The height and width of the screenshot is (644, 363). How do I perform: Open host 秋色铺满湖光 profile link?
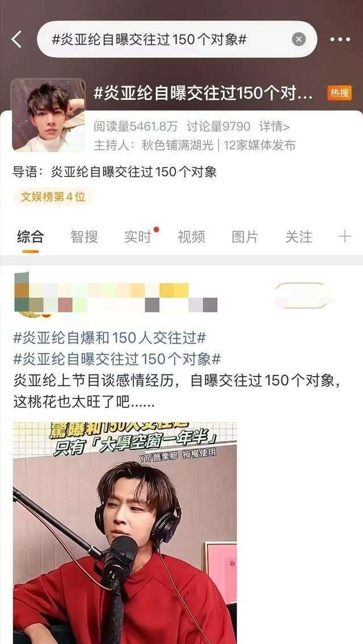click(178, 145)
